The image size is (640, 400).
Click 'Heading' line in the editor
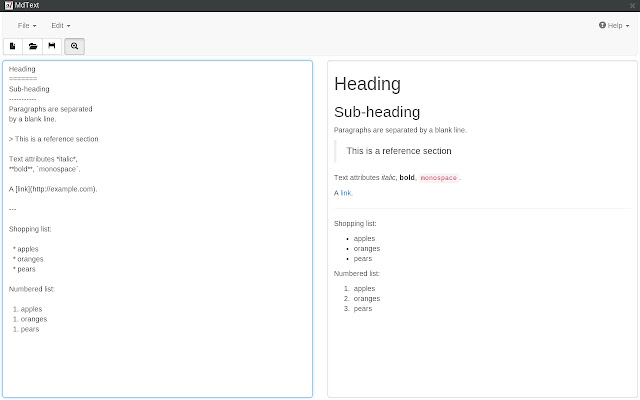(x=22, y=69)
